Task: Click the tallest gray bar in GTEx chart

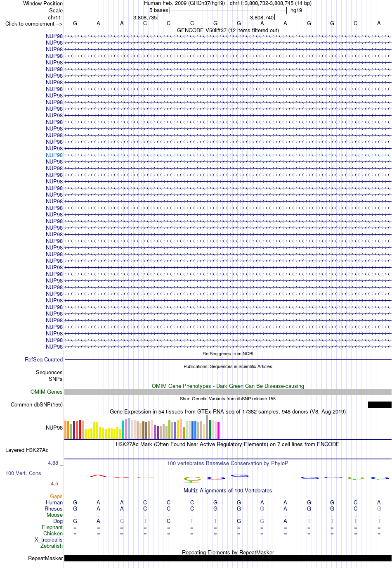Action: [207, 427]
